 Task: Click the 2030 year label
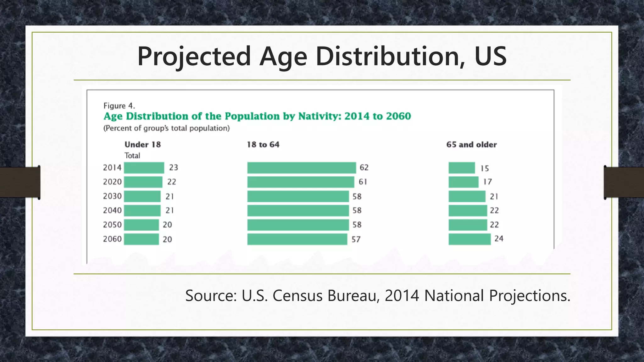[112, 196]
